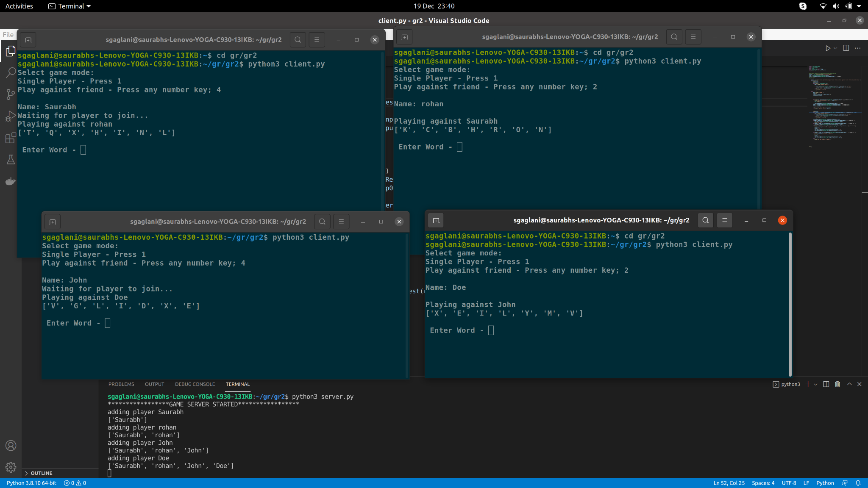Click the scrollbar in Doe terminal window
Screen dimensions: 868x488
point(790,304)
